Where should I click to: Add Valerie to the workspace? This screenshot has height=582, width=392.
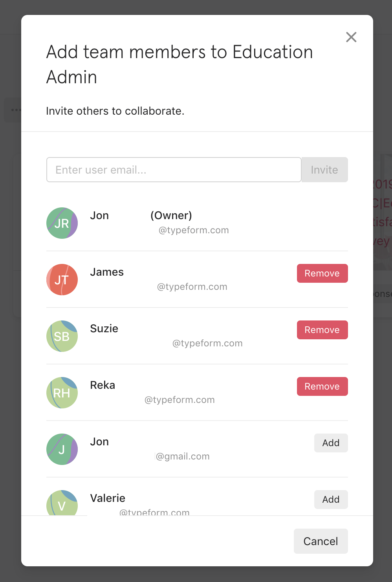(331, 500)
